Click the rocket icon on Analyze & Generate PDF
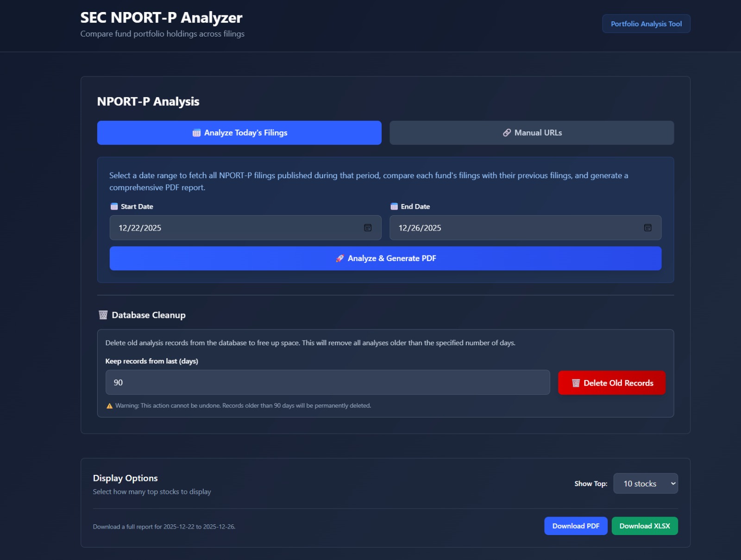The width and height of the screenshot is (741, 560). click(340, 258)
